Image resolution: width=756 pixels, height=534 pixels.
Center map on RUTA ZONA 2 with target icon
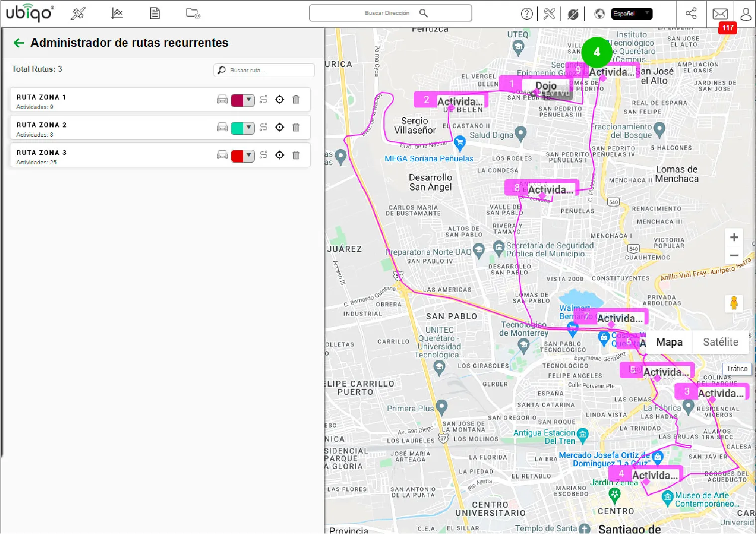(x=280, y=127)
